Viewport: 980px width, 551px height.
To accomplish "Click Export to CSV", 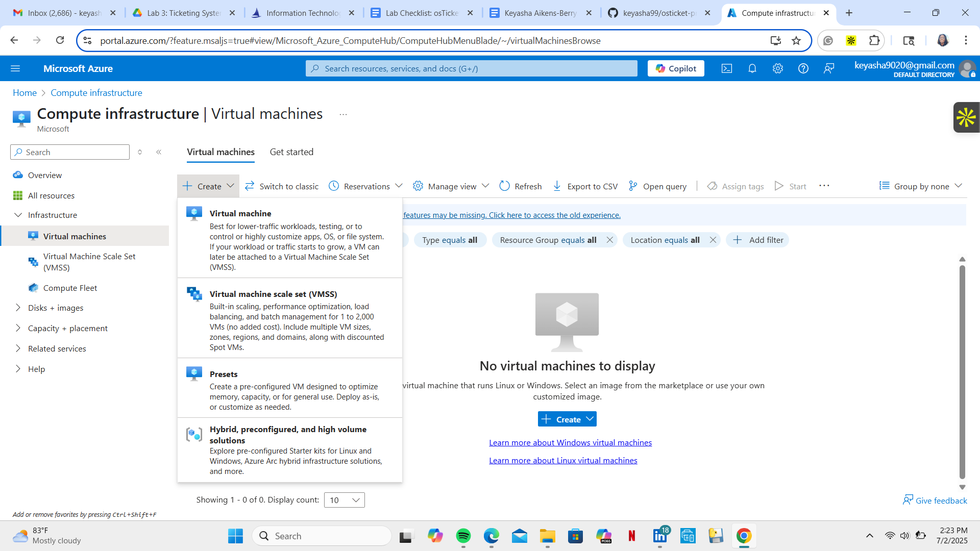I will (x=585, y=186).
